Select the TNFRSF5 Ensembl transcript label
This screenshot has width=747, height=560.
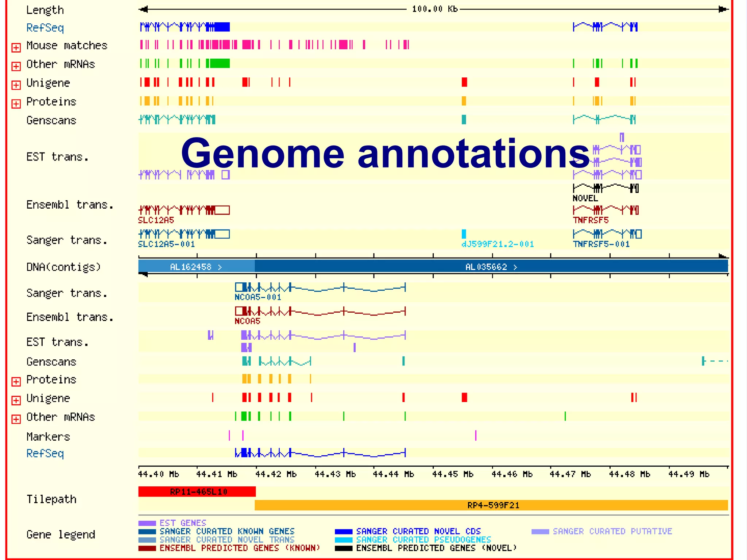coord(591,220)
